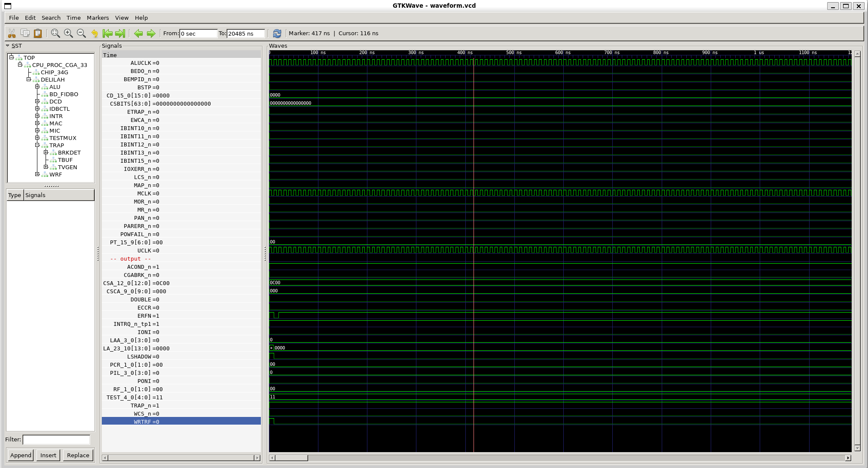
Task: Select the TEST_4_0[4:0] signal row
Action: tap(181, 397)
